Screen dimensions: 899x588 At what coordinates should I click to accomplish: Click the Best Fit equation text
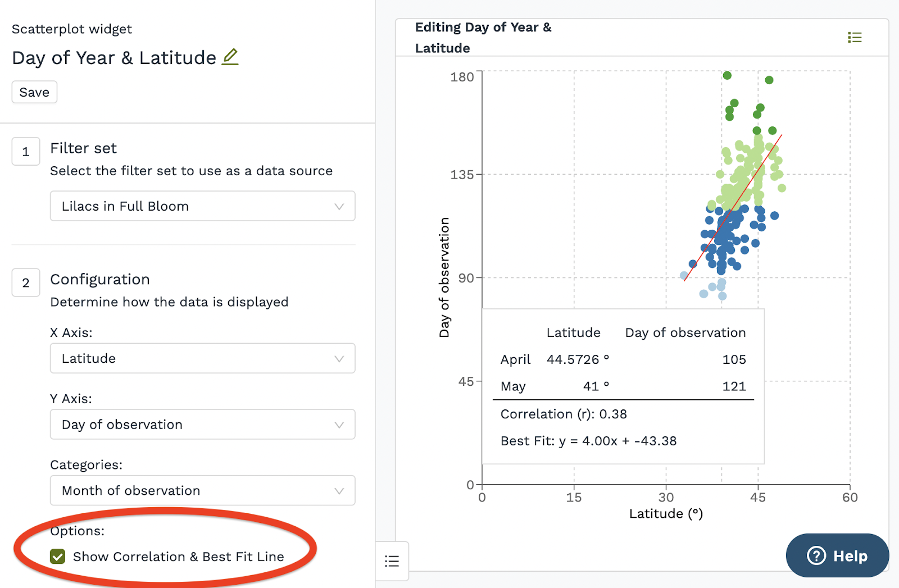(588, 441)
